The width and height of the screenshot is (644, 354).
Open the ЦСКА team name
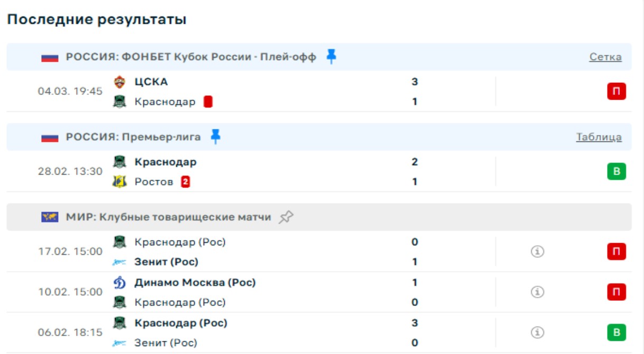pos(151,82)
